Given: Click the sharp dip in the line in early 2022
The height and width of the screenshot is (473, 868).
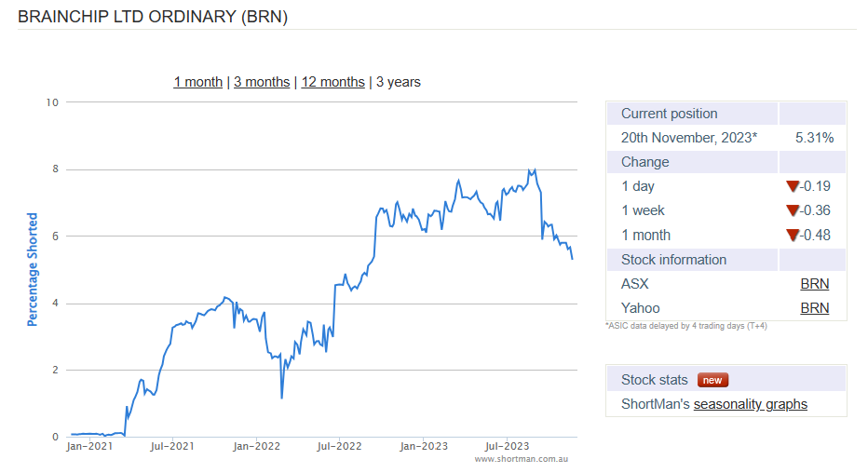Looking at the screenshot, I should (281, 398).
